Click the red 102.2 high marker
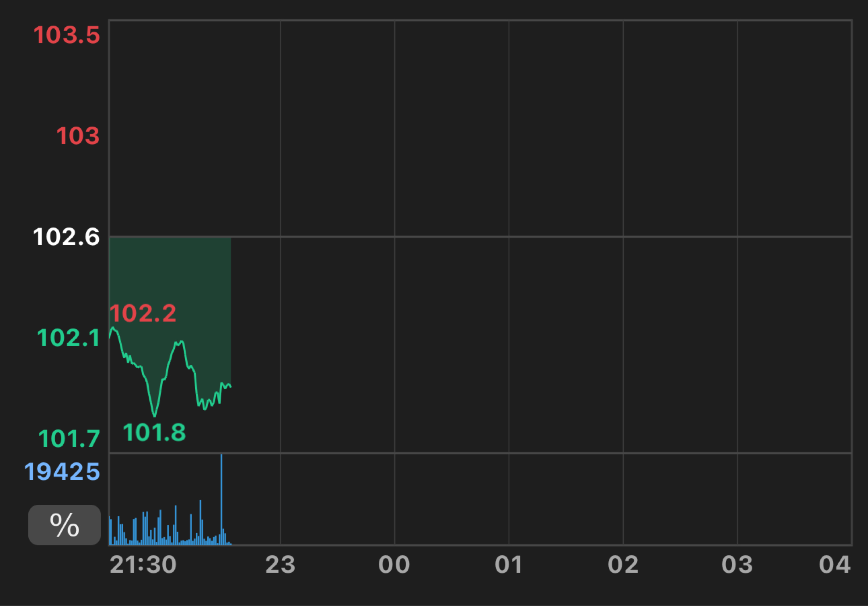 [143, 314]
